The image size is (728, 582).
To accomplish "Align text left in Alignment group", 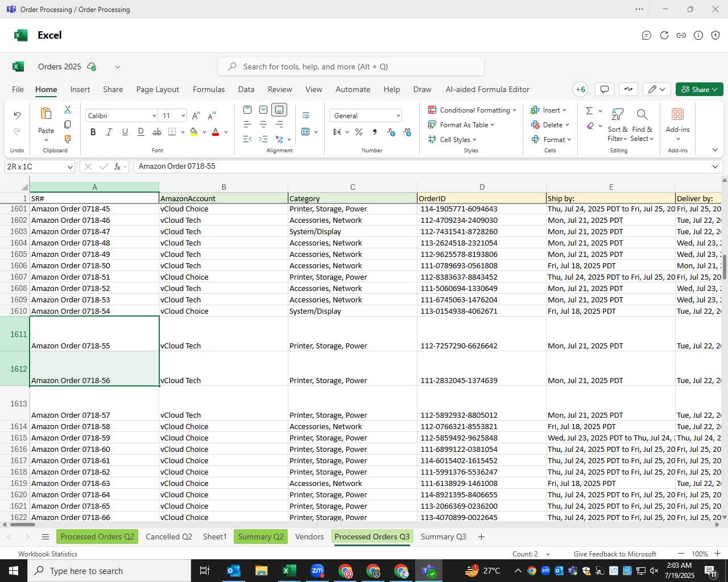I will 247,124.
